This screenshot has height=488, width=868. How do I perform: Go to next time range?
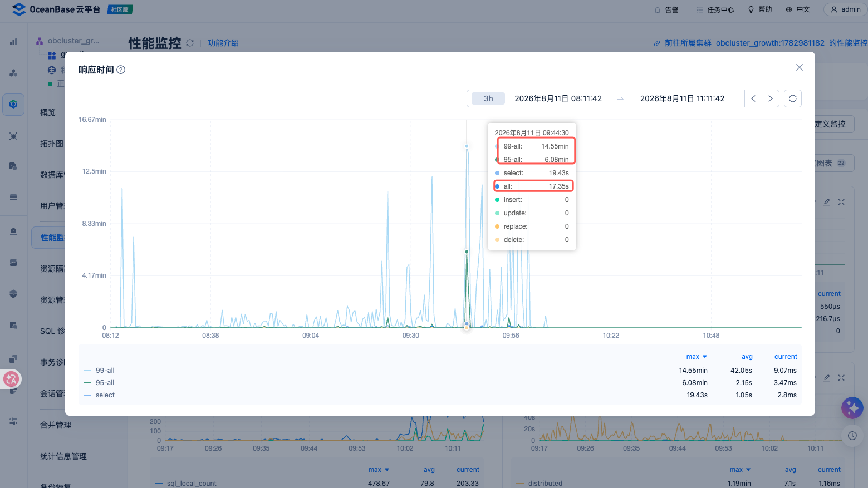pyautogui.click(x=771, y=98)
